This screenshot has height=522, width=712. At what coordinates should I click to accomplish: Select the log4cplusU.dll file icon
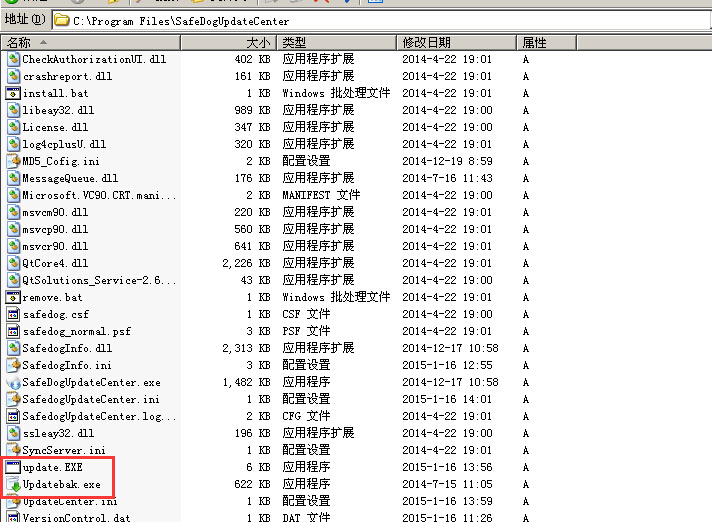[x=14, y=144]
